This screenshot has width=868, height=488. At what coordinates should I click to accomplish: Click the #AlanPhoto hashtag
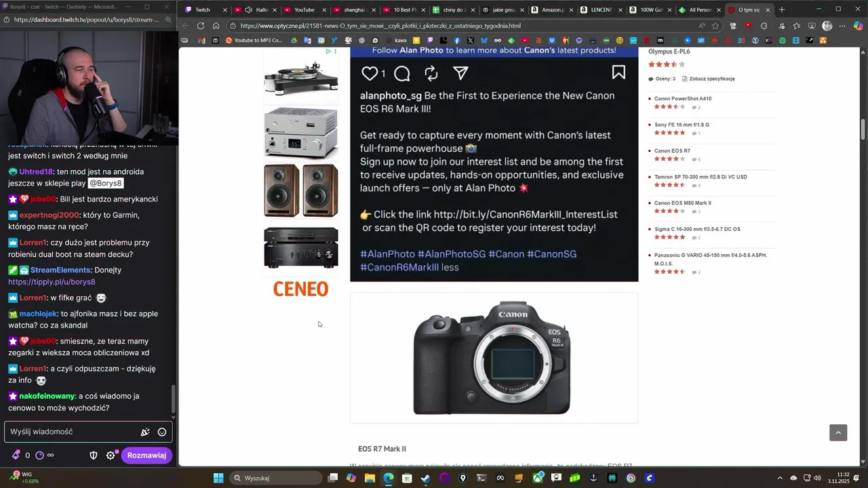point(387,254)
